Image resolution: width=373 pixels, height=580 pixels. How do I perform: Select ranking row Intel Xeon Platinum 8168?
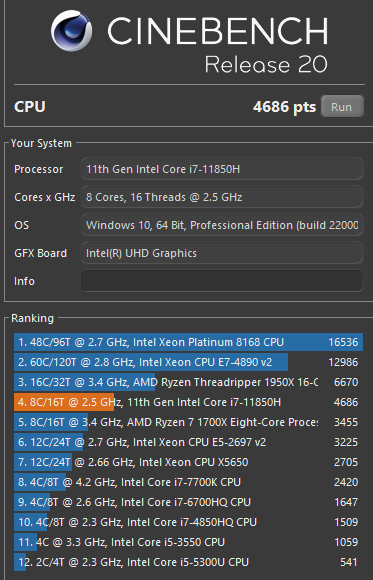tap(188, 342)
